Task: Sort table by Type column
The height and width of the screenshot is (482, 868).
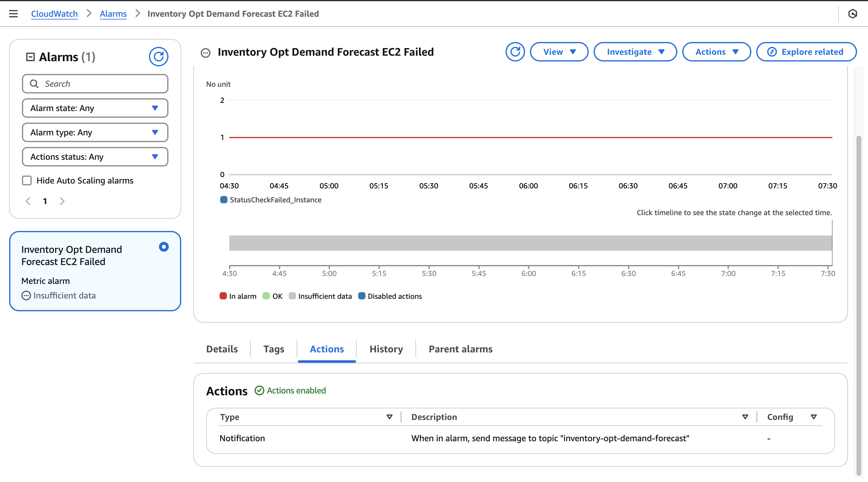Action: 390,417
